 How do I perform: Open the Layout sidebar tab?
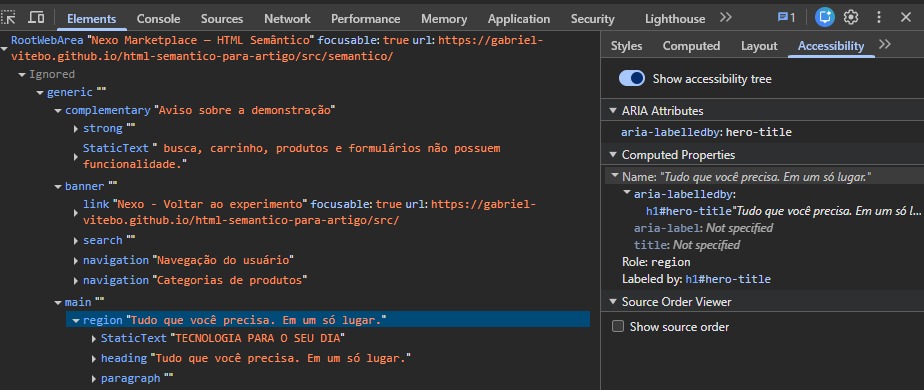(x=759, y=45)
